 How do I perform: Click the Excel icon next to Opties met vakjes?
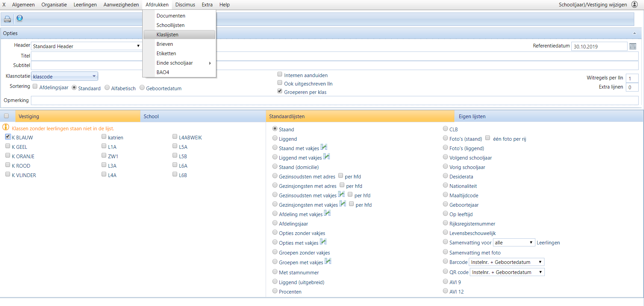(x=323, y=242)
